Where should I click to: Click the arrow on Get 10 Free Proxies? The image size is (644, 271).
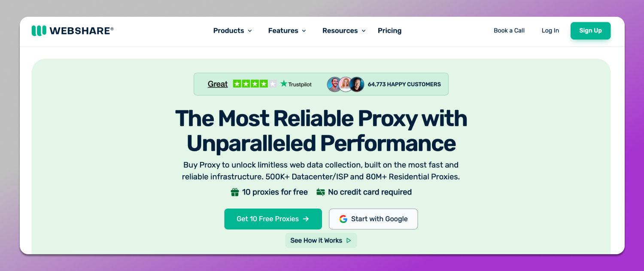[306, 219]
